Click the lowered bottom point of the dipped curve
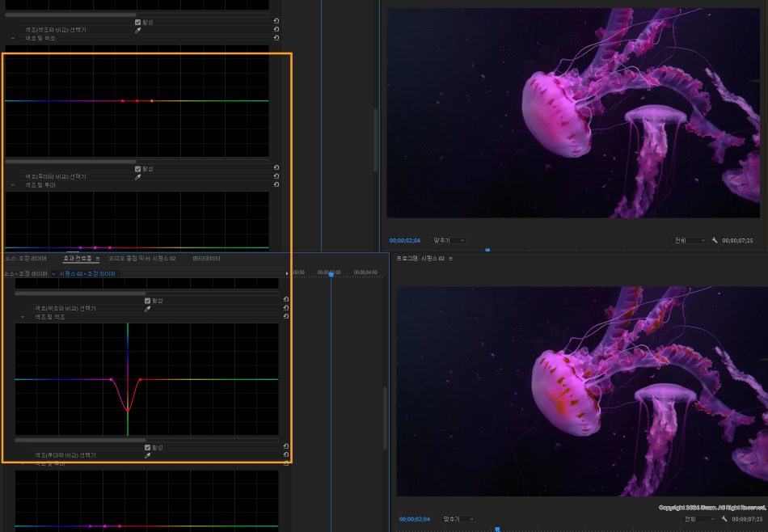Viewport: 768px width, 532px height. click(x=128, y=411)
